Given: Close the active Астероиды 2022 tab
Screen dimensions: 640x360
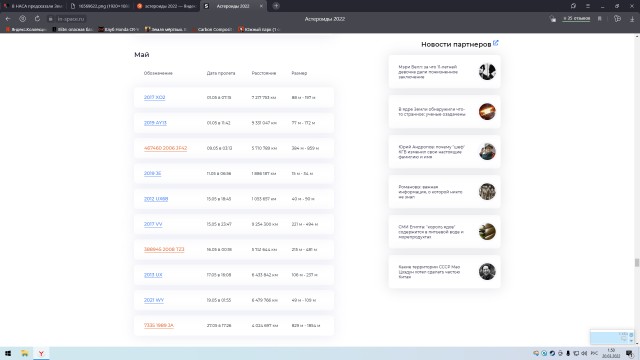Looking at the screenshot, I should click(x=261, y=6).
